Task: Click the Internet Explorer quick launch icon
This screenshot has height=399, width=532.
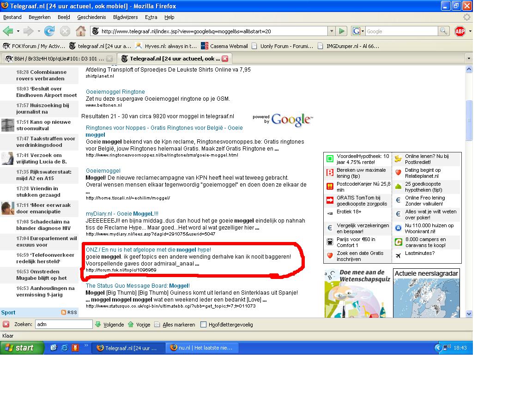Action: [65, 348]
